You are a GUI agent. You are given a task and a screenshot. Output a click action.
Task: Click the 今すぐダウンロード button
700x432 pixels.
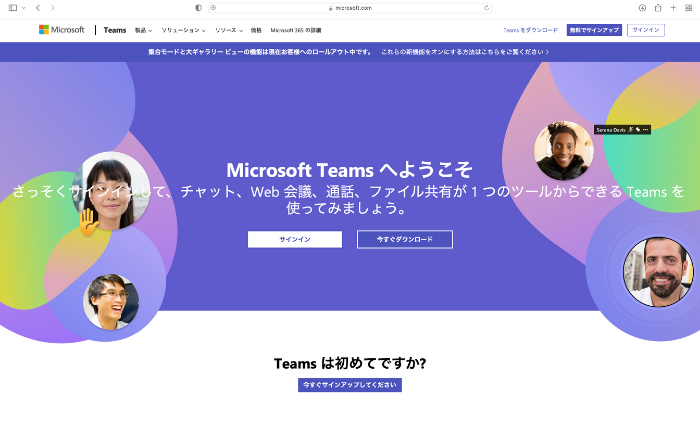pyautogui.click(x=404, y=239)
